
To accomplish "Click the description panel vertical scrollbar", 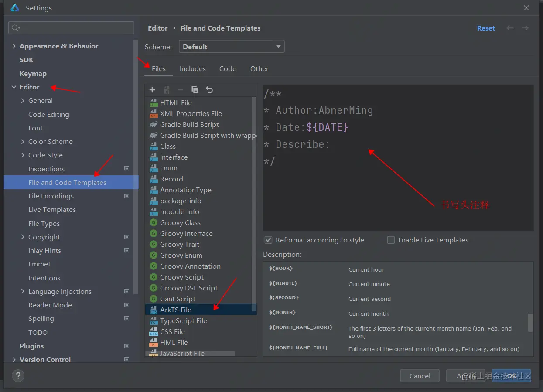I will [530, 323].
